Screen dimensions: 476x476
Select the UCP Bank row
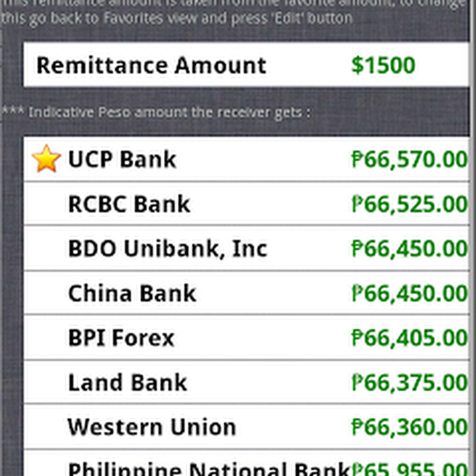[x=122, y=160]
